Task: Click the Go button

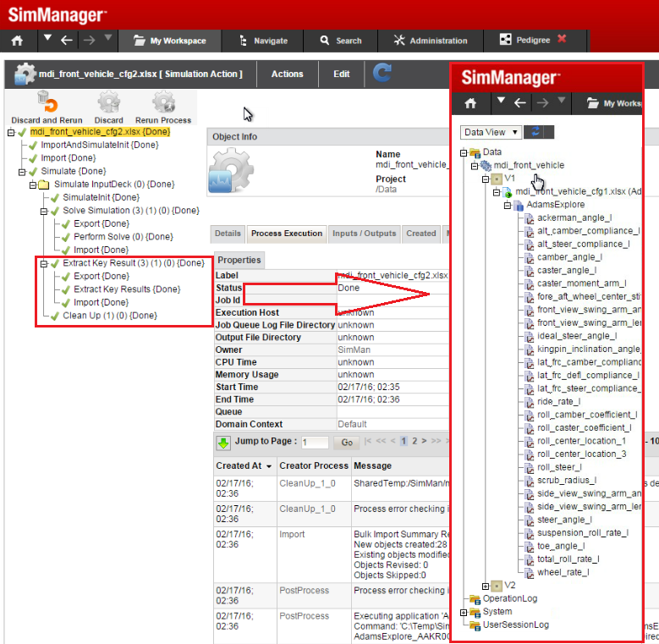Action: click(347, 443)
